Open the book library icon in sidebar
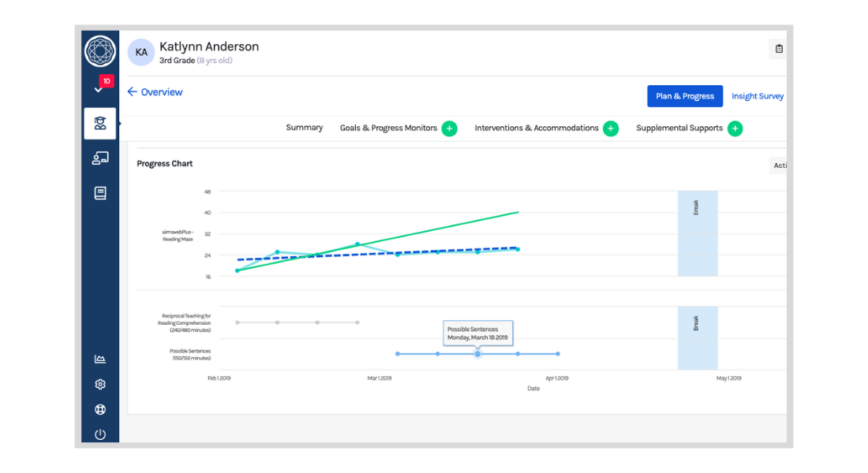The width and height of the screenshot is (868, 473). [100, 193]
